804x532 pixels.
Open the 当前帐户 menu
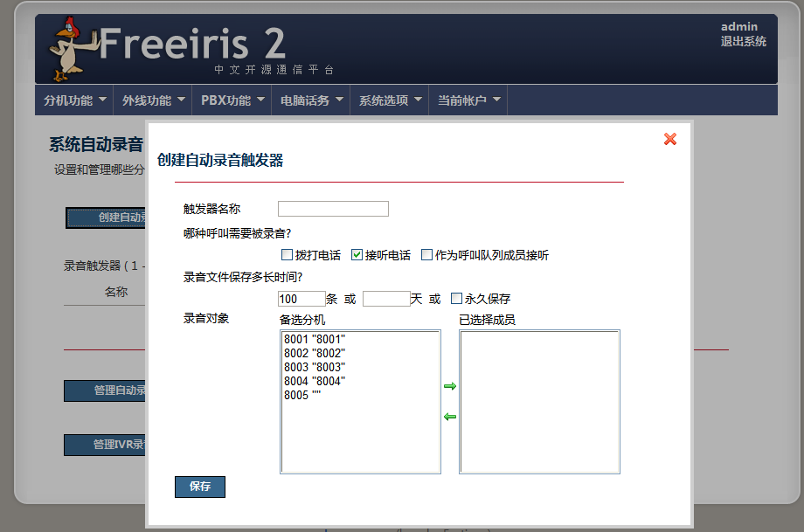coord(468,100)
